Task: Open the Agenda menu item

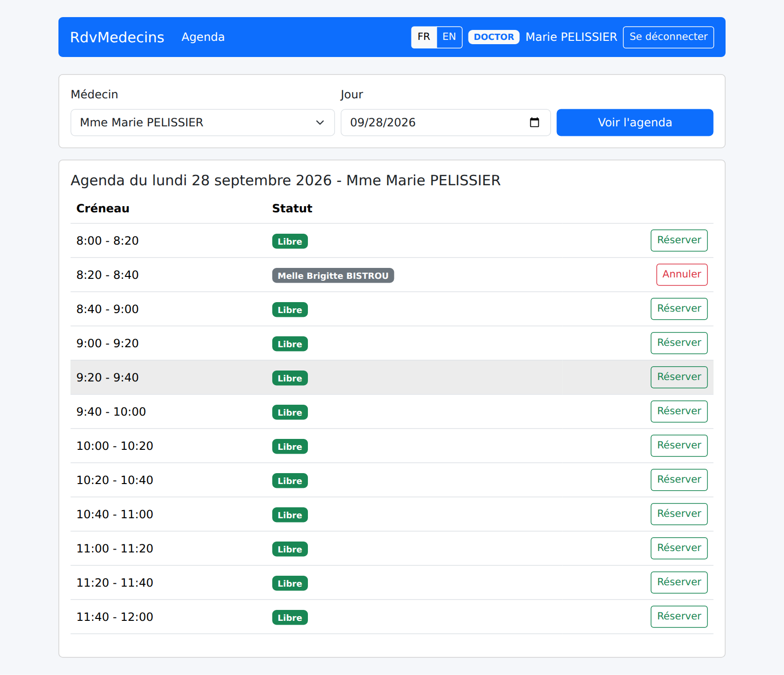Action: coord(203,37)
